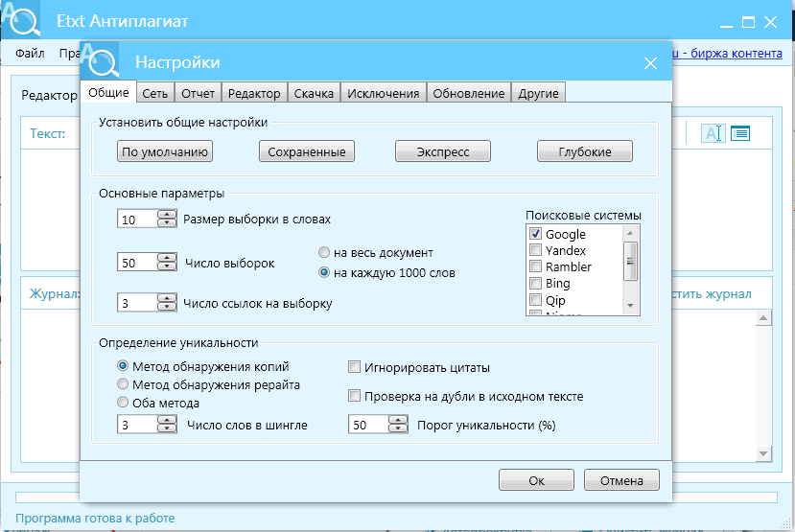Maximize the Etxt Антиплагиат main window
The width and height of the screenshot is (795, 532).
point(748,22)
